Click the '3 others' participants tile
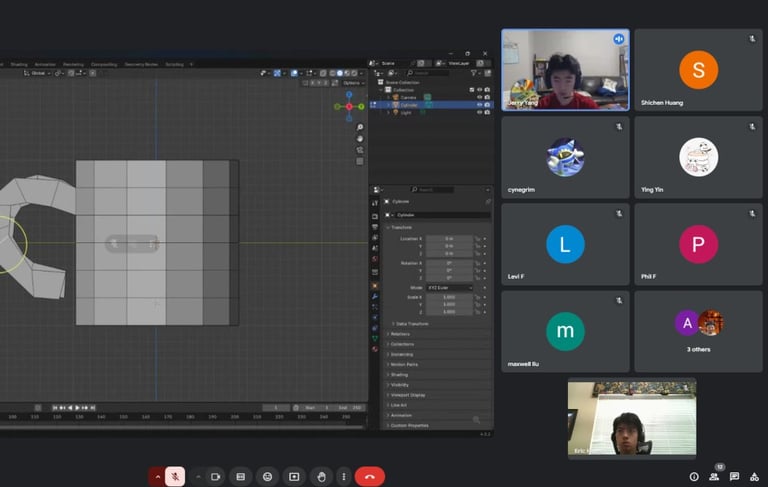The height and width of the screenshot is (487, 768). (698, 331)
